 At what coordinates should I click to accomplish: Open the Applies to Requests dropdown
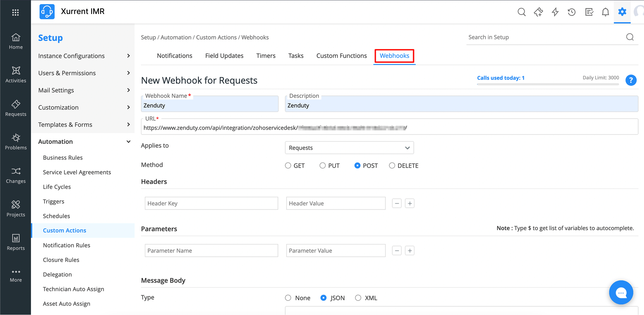(349, 148)
